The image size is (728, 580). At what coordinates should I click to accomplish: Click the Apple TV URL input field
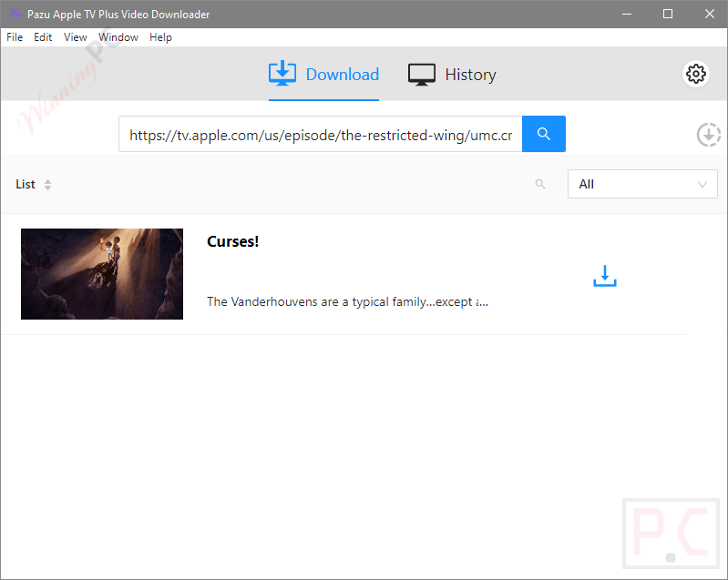pyautogui.click(x=321, y=134)
